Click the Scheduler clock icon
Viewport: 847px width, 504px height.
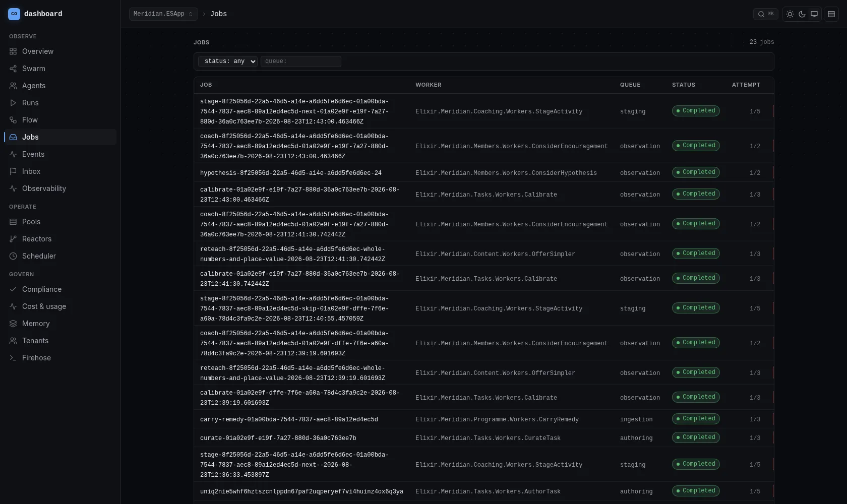(13, 256)
